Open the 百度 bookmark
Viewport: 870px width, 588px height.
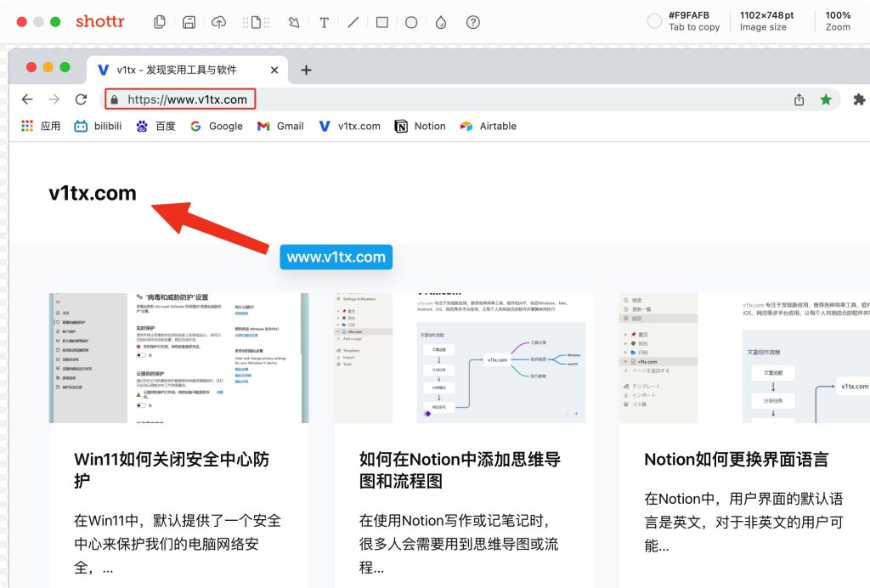(x=155, y=126)
